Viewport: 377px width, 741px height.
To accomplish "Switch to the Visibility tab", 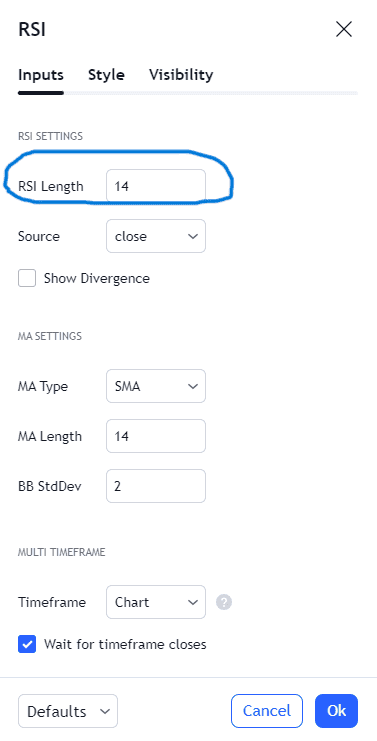I will [181, 75].
